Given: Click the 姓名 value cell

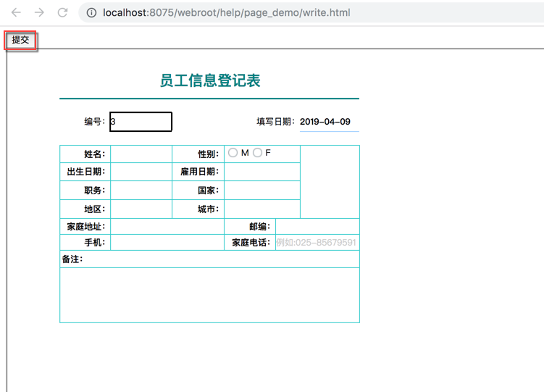Looking at the screenshot, I should coord(141,154).
